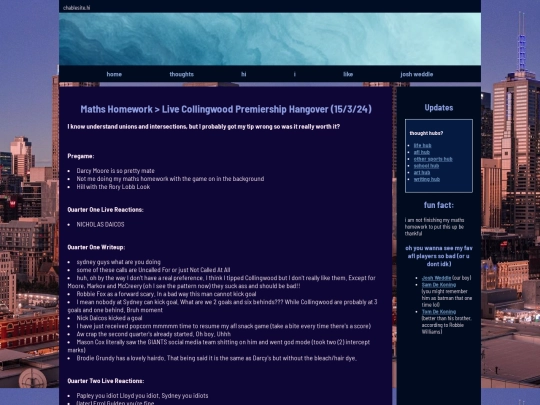Open the Sam De Koning link

click(439, 284)
